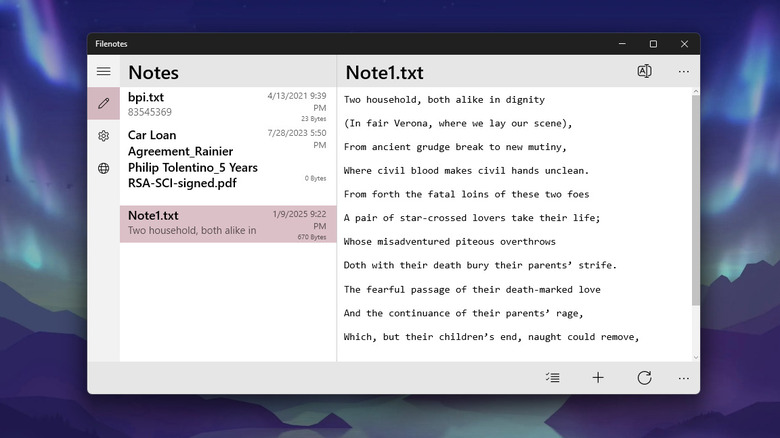Click the language icon beside Note1.txt title
Viewport: 780px width, 438px height.
644,71
